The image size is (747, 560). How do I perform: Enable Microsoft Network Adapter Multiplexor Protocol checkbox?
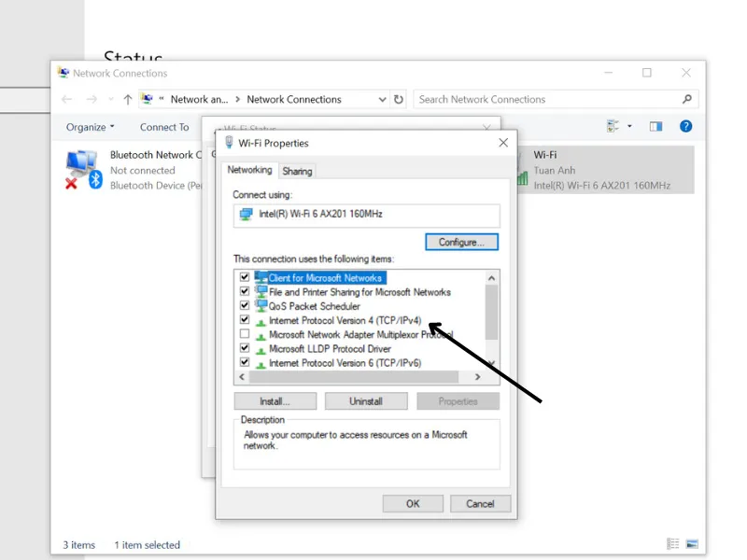[245, 334]
